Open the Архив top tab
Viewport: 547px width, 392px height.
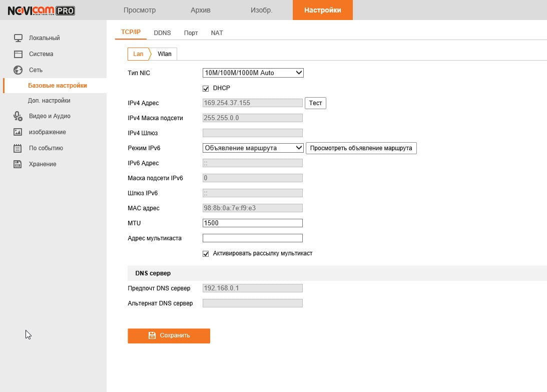coord(201,10)
